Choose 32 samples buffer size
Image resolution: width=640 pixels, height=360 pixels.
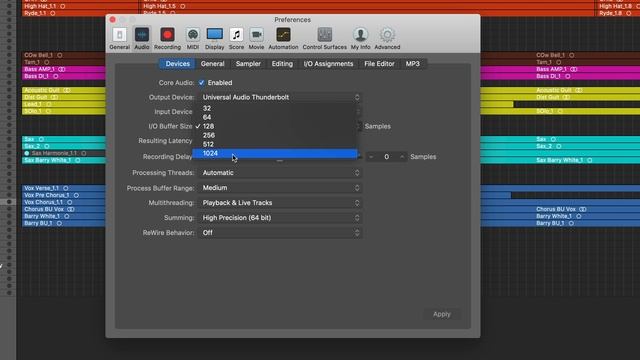point(275,108)
